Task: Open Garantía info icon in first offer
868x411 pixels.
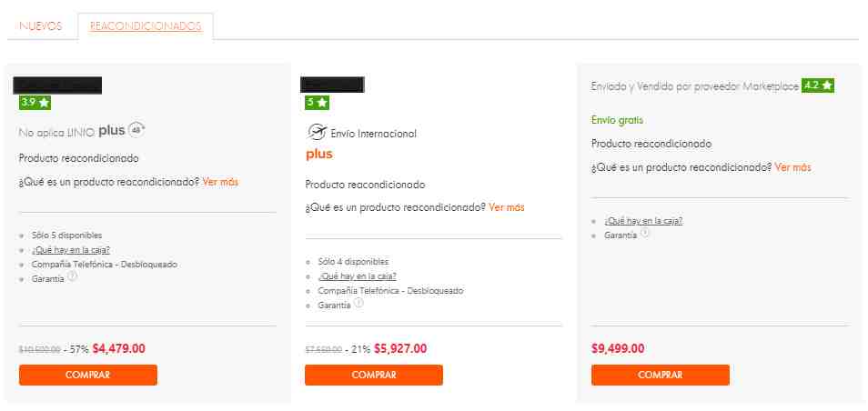Action: click(x=72, y=277)
